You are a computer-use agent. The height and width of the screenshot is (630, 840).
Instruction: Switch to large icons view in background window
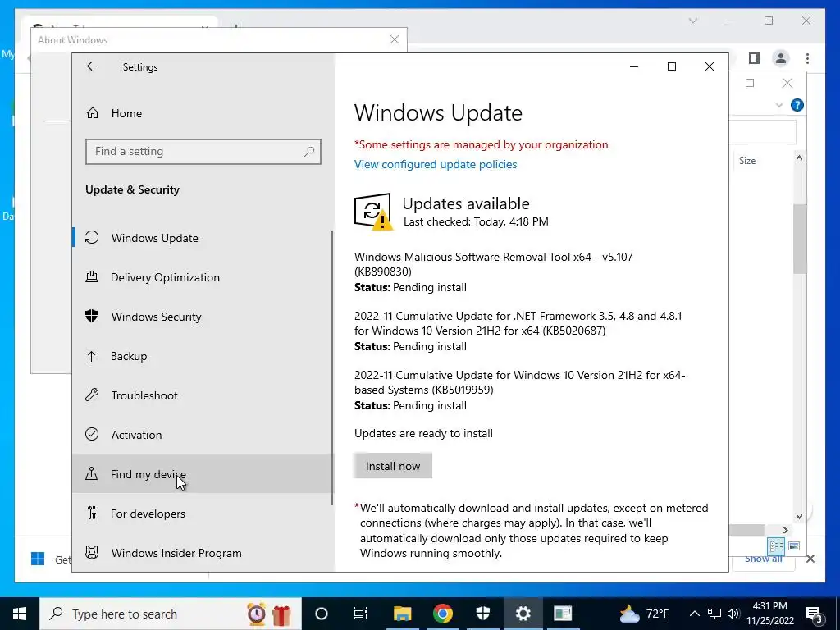click(794, 546)
